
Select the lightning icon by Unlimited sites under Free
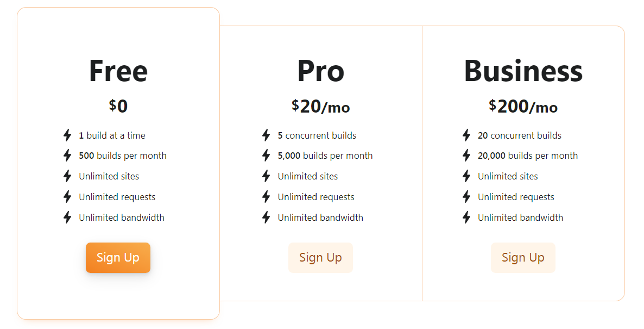point(66,176)
